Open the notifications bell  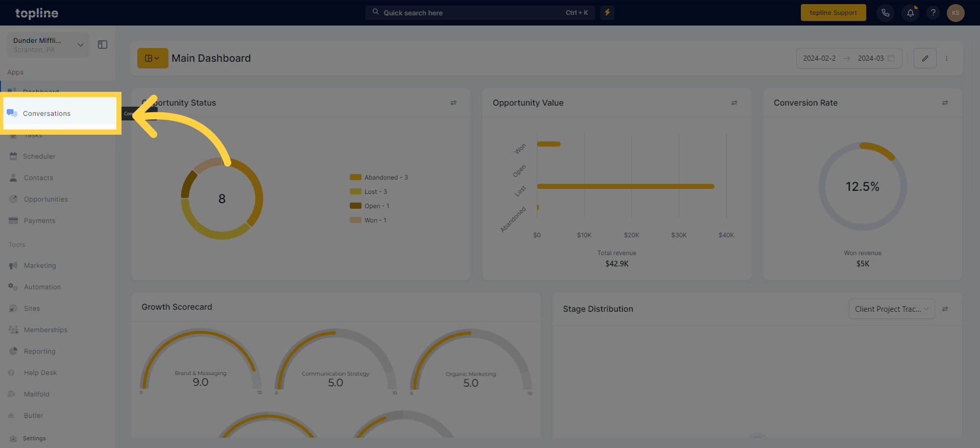click(910, 13)
